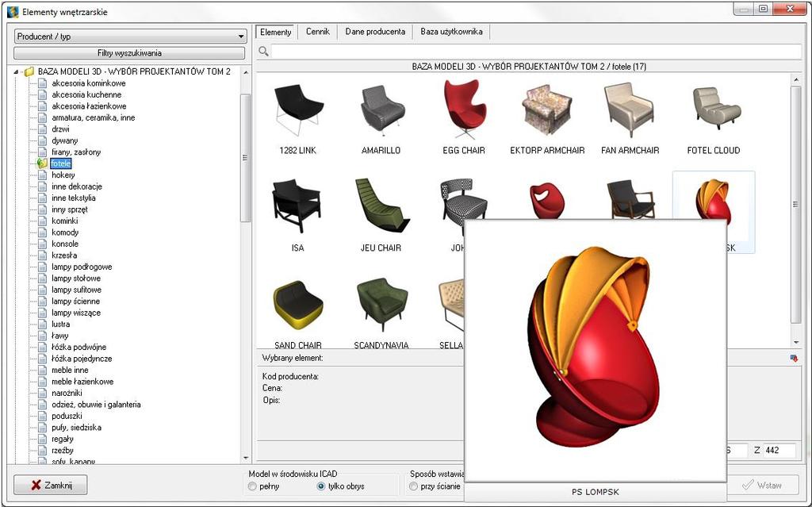
Task: Click the open folder icon of fotele
Action: click(43, 163)
